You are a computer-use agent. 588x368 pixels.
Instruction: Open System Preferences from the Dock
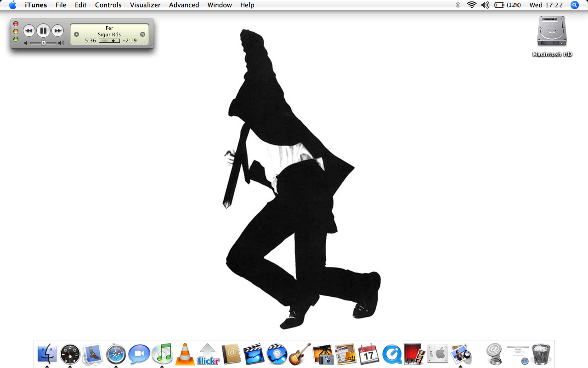click(x=437, y=354)
